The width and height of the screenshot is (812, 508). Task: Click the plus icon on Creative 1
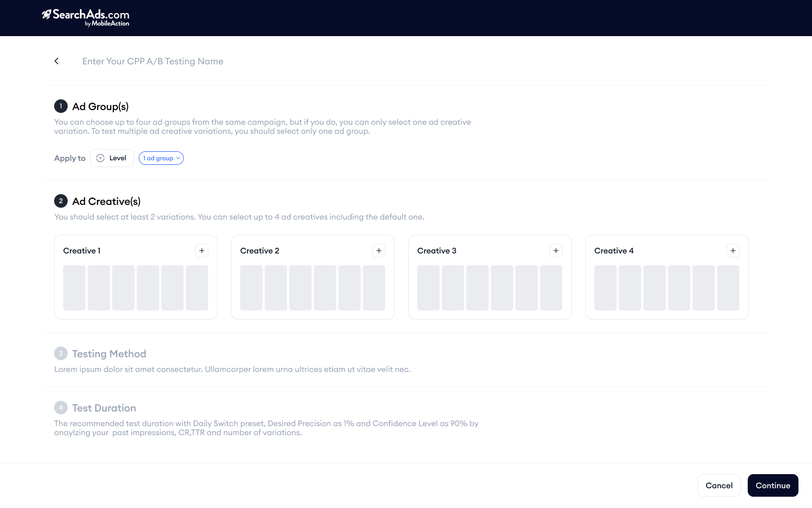(x=201, y=250)
